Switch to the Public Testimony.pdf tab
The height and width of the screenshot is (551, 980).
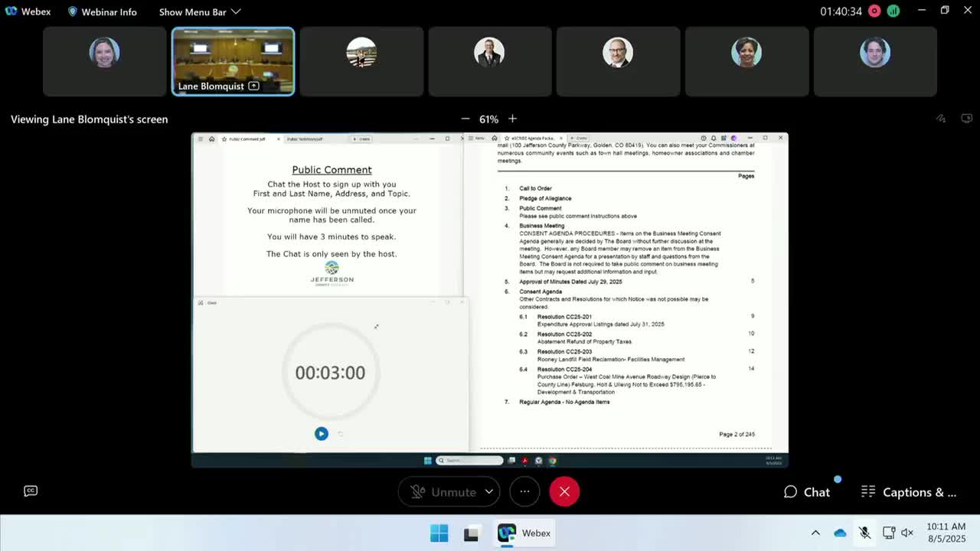point(305,139)
